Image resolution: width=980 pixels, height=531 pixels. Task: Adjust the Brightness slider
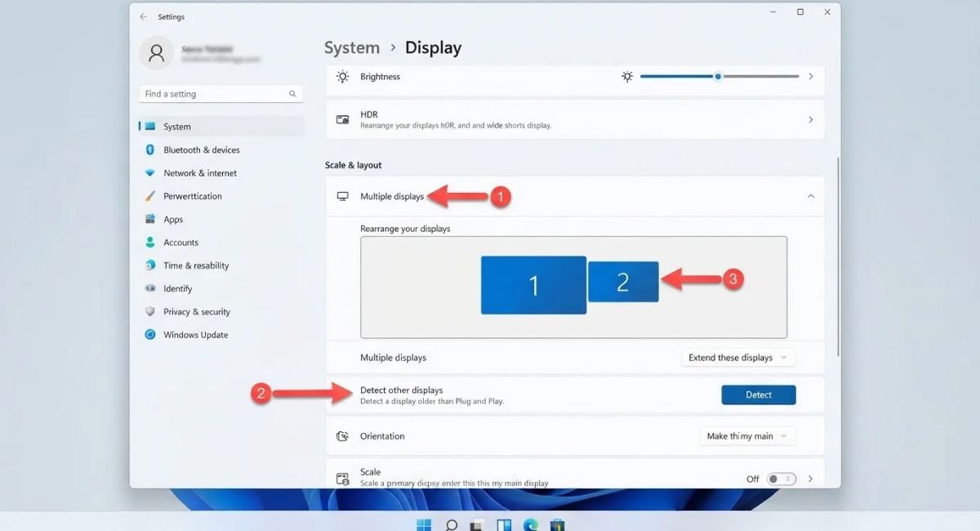[x=719, y=76]
